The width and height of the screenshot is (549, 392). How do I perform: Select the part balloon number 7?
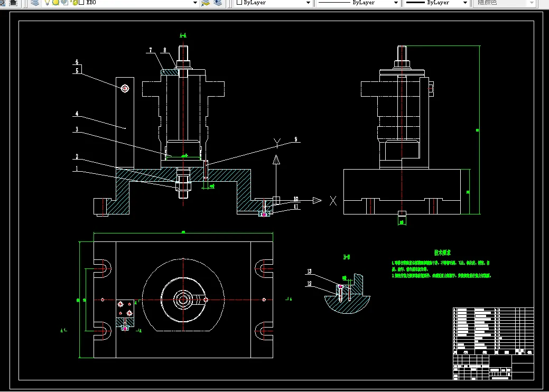pyautogui.click(x=151, y=50)
